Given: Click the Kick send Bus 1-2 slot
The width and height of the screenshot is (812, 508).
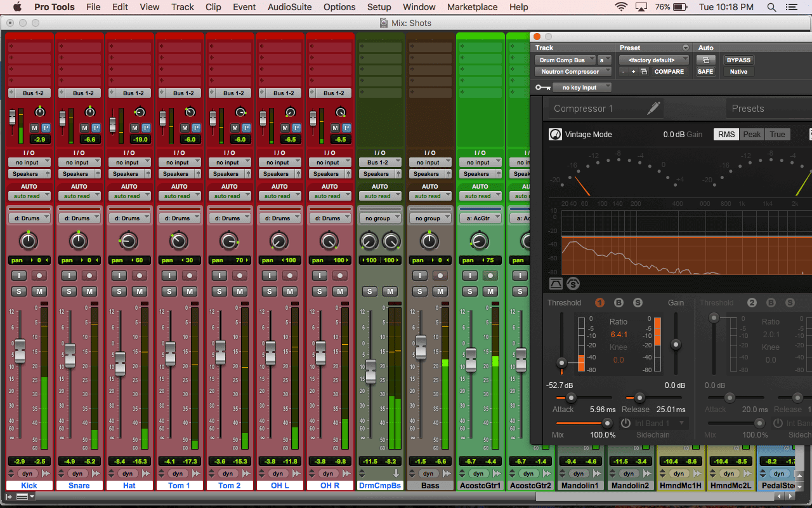Looking at the screenshot, I should tap(29, 93).
